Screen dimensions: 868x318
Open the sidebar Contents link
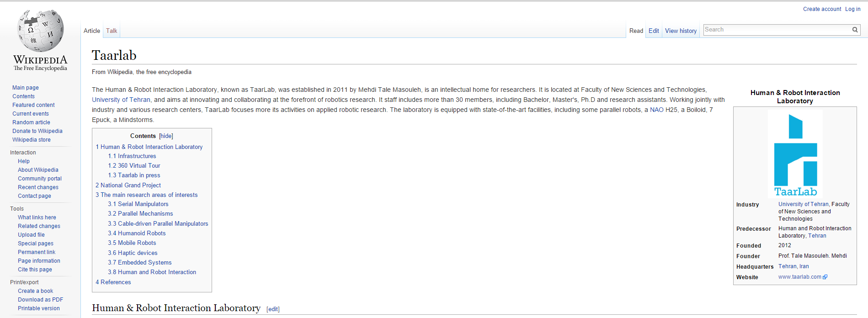click(x=23, y=96)
